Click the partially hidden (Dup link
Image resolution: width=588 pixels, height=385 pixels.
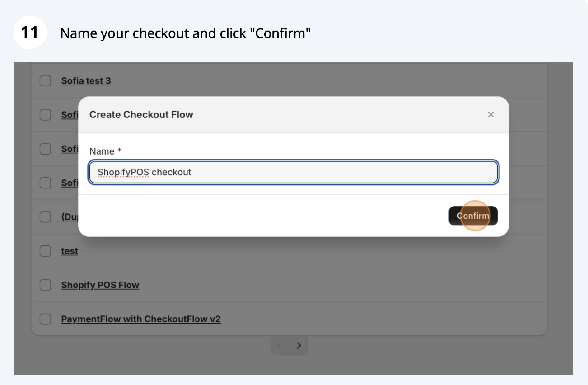tap(70, 217)
